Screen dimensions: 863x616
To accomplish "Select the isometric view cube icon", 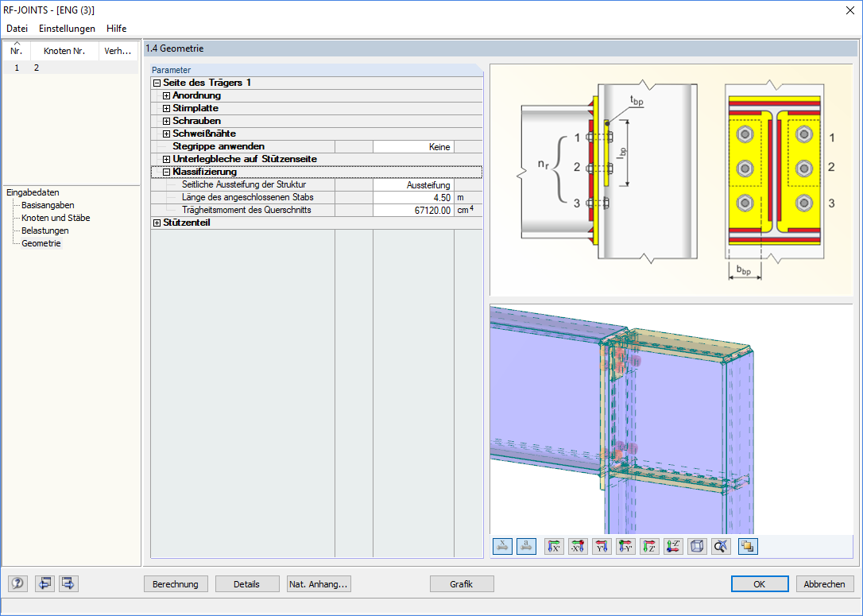I will coord(697,546).
